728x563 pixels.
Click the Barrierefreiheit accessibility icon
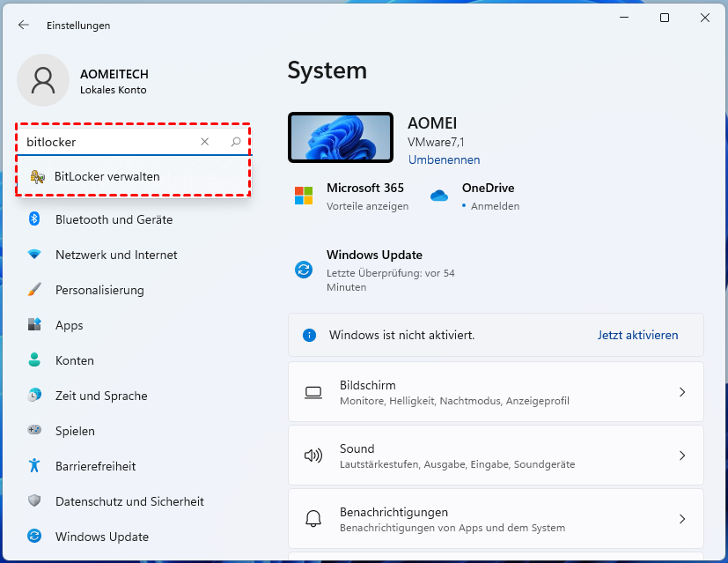34,465
